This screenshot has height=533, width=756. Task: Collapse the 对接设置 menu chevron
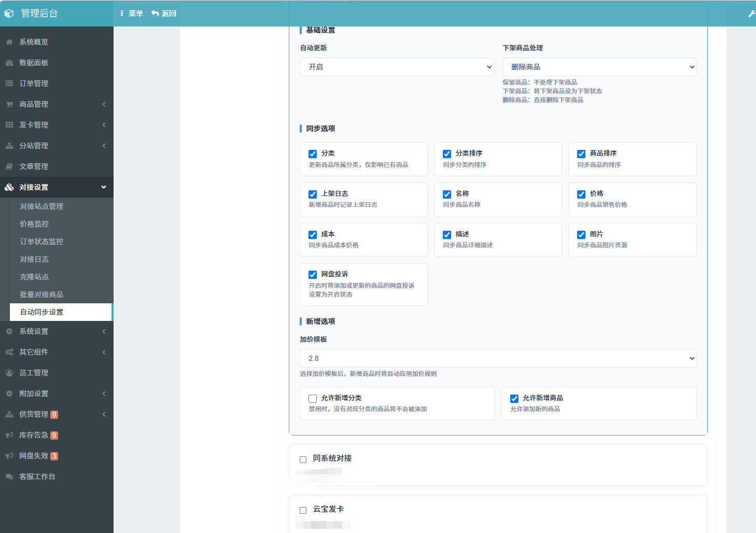104,187
